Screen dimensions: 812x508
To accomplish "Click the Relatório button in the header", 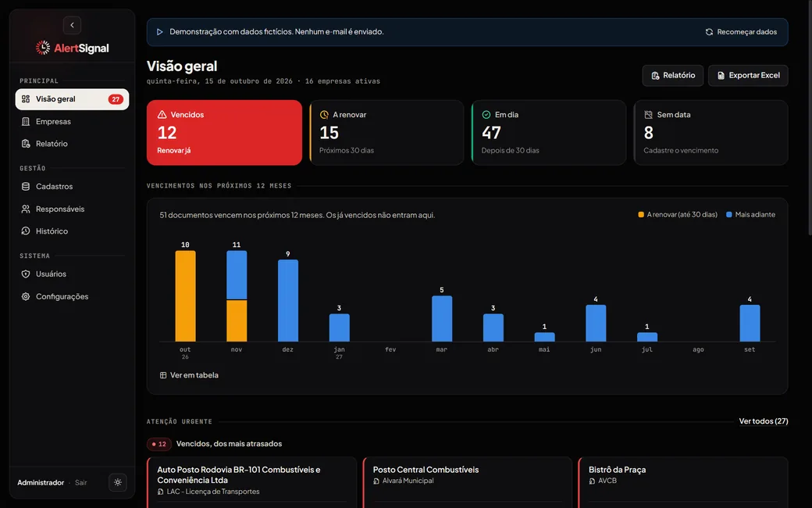I will pyautogui.click(x=673, y=76).
